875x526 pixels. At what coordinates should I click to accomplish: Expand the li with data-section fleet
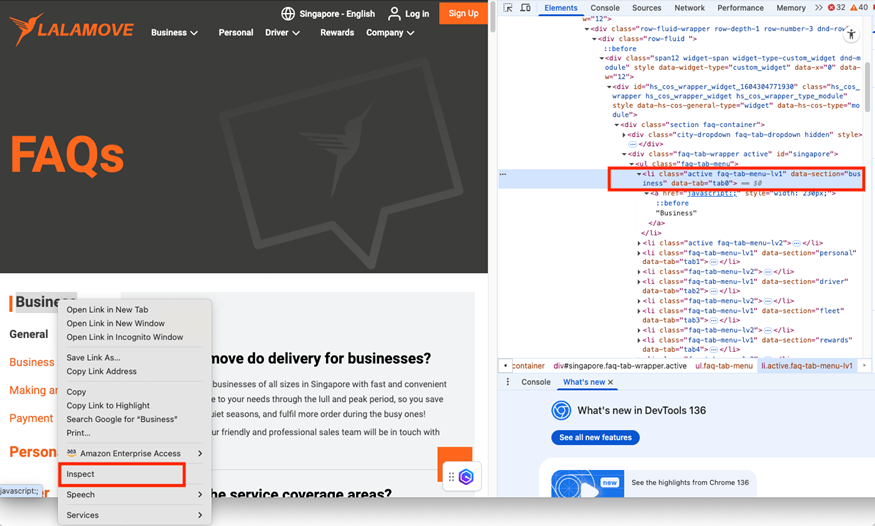click(x=639, y=311)
